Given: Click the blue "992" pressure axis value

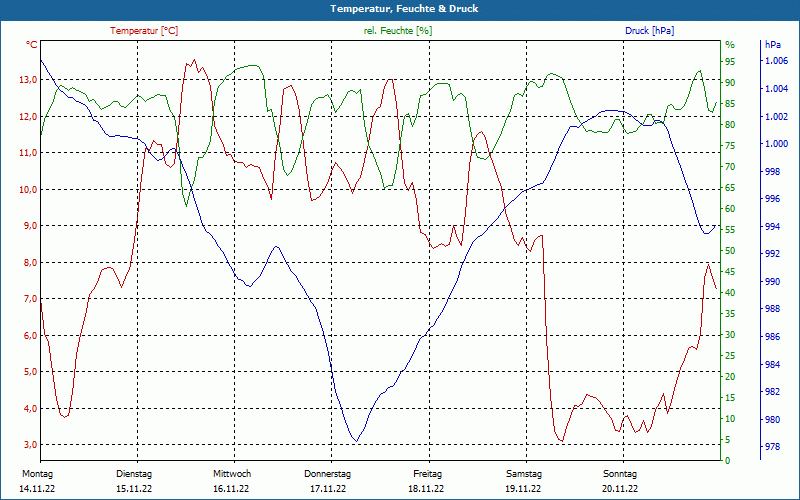Looking at the screenshot, I should pos(772,254).
